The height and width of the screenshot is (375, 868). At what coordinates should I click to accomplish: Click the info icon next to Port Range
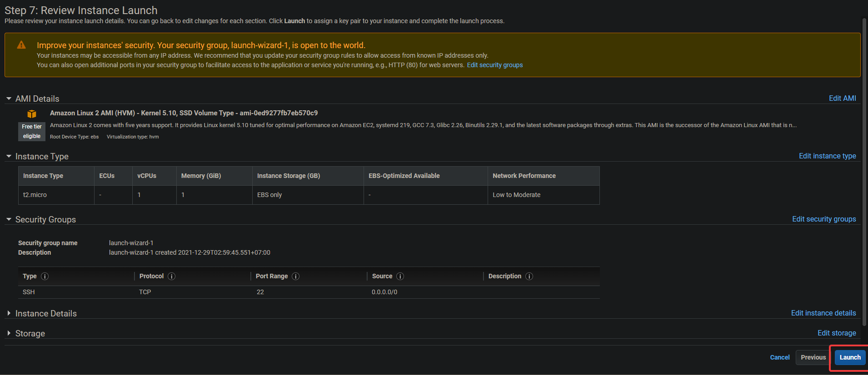(x=296, y=276)
